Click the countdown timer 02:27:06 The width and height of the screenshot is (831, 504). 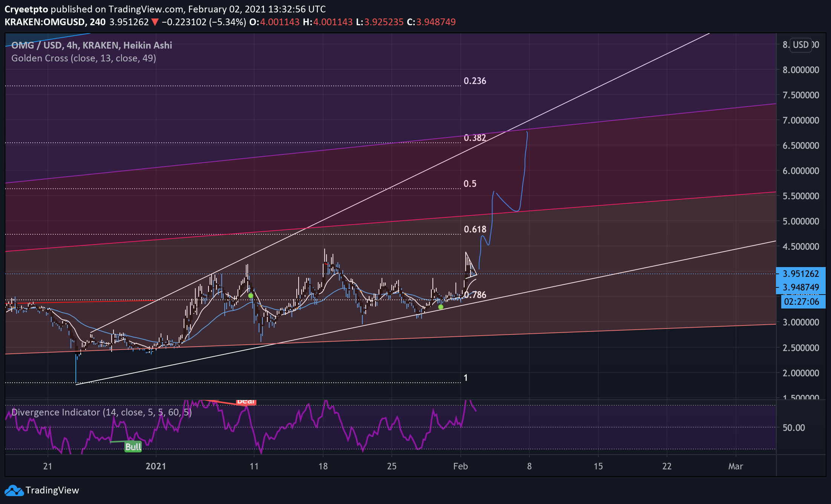(x=803, y=302)
